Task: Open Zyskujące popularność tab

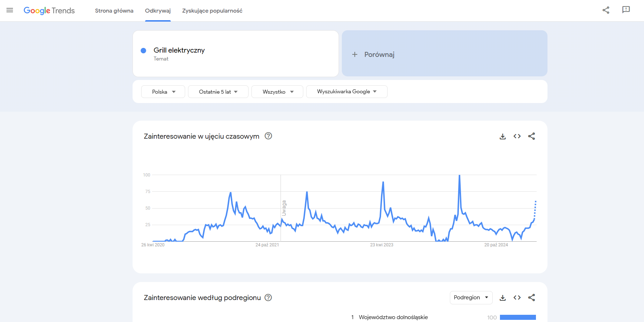Action: 212,11
